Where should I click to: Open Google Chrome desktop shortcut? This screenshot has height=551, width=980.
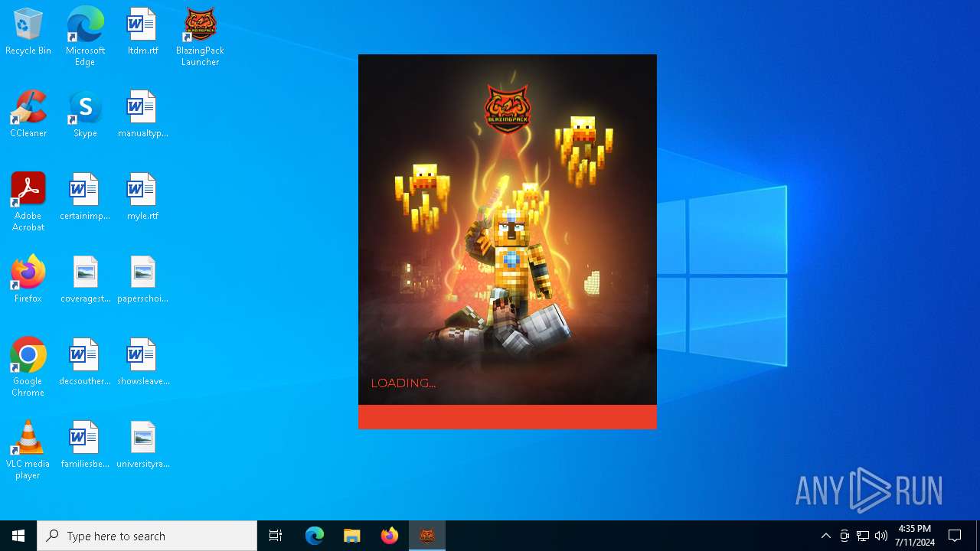pos(28,367)
